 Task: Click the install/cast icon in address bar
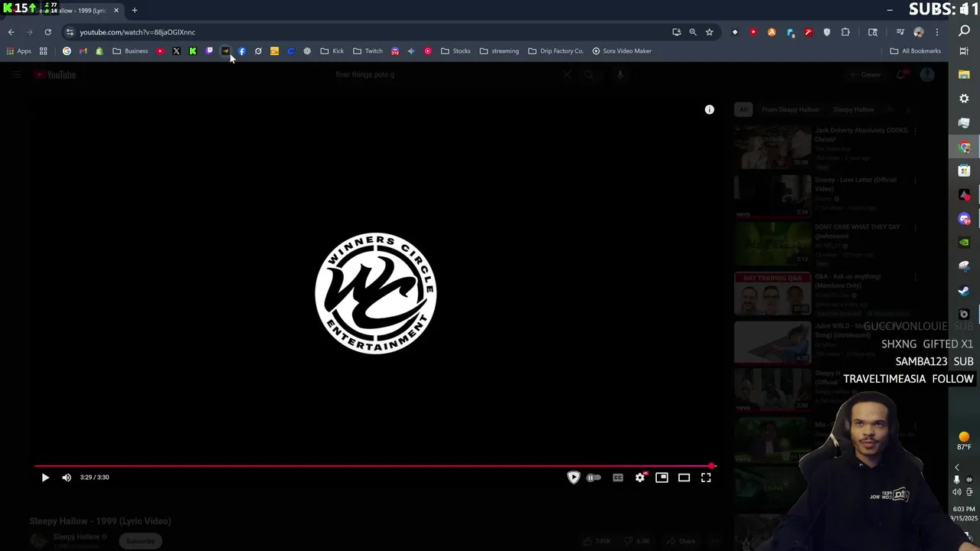pos(677,32)
